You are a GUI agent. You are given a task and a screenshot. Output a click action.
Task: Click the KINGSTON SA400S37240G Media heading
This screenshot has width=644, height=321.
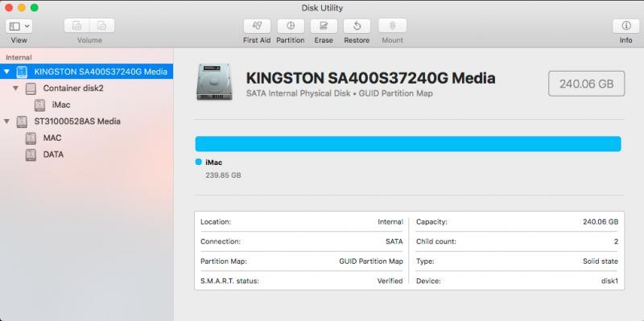pyautogui.click(x=370, y=78)
